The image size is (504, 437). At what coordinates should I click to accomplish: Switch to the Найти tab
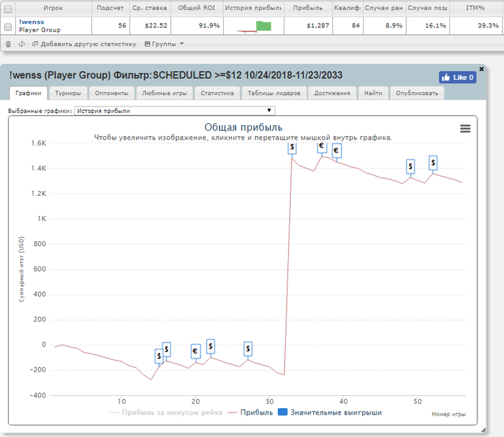tap(373, 93)
